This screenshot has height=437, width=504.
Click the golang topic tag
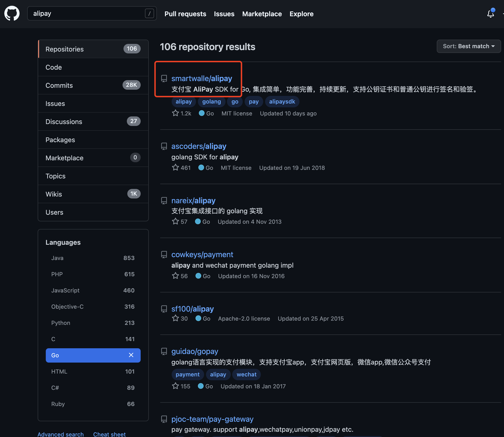point(211,102)
